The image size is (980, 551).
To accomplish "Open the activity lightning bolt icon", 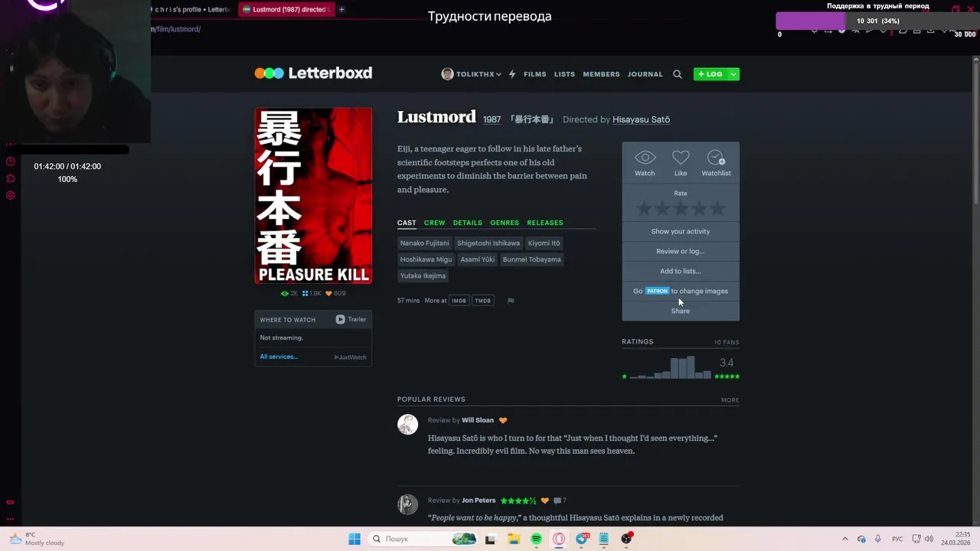I will [512, 74].
